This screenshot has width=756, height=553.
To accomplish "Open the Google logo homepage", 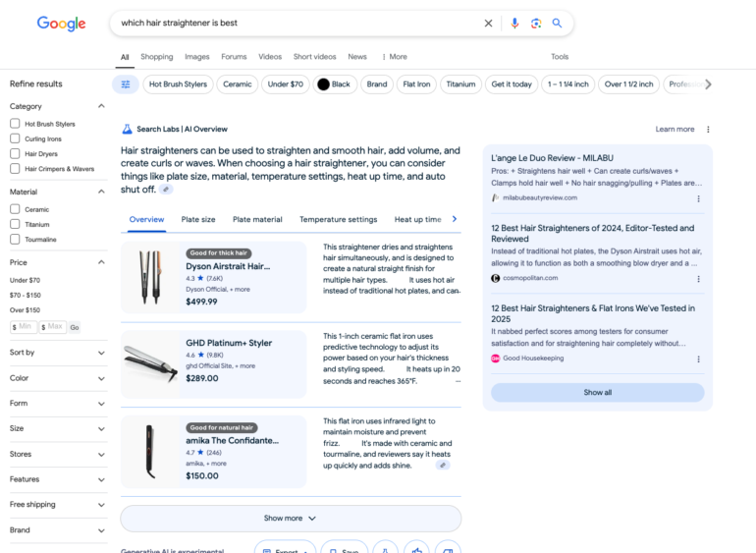I will [61, 24].
